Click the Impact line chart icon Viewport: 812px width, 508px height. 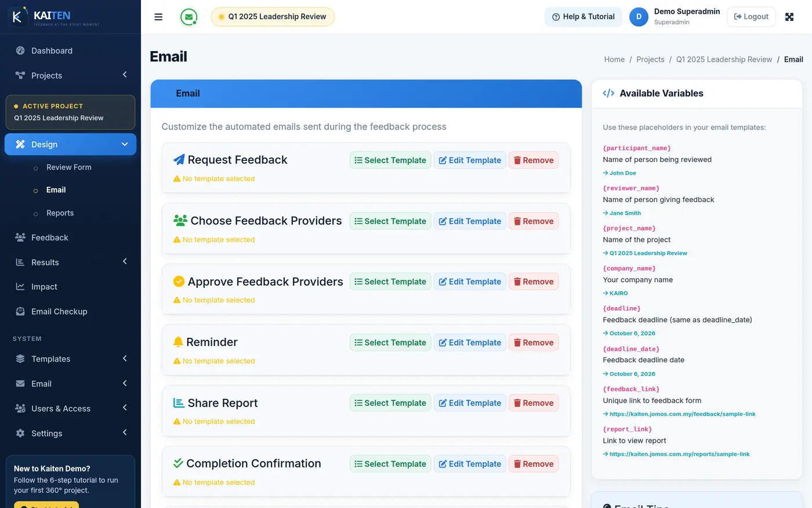(x=20, y=287)
